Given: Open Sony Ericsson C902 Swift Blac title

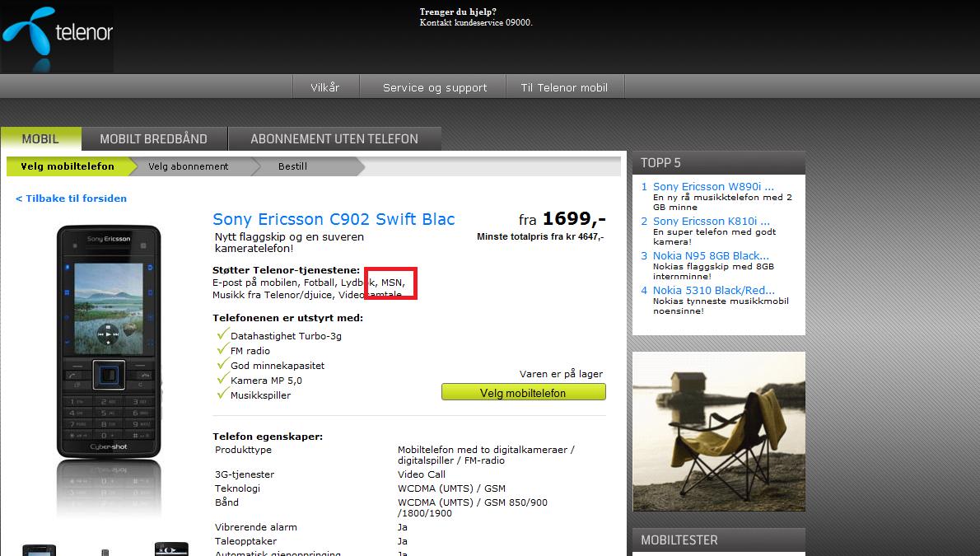Looking at the screenshot, I should (334, 219).
